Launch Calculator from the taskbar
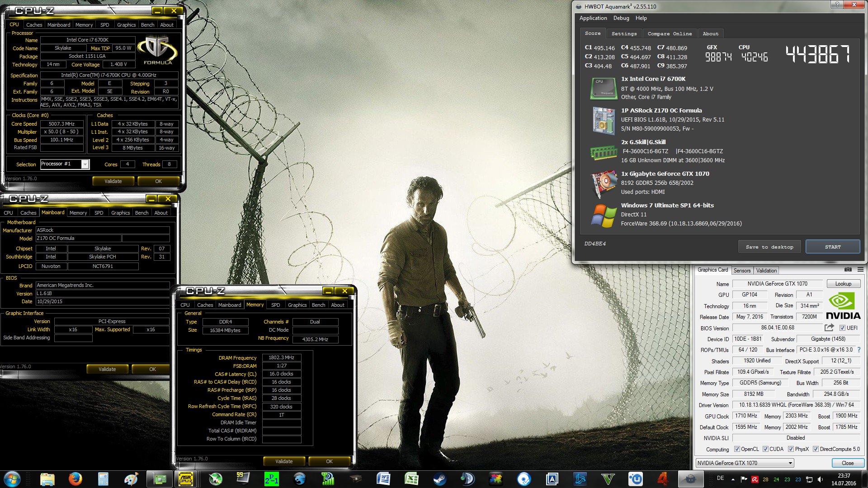The width and height of the screenshot is (868, 488). 103,479
